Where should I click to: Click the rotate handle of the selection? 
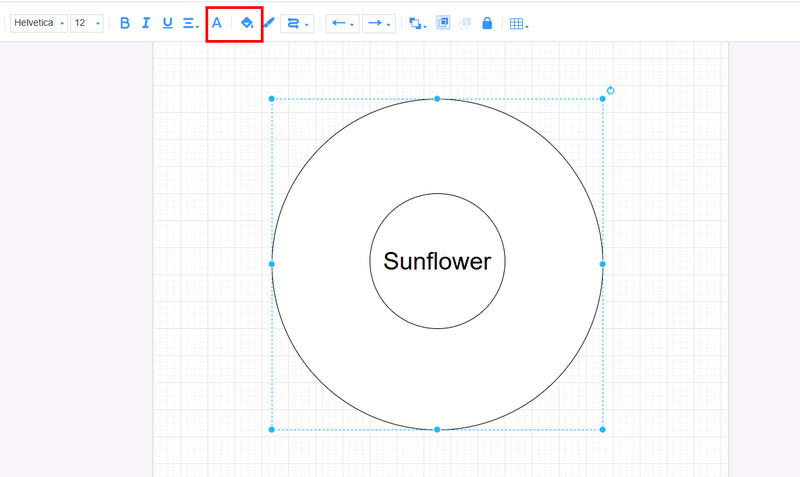[610, 91]
